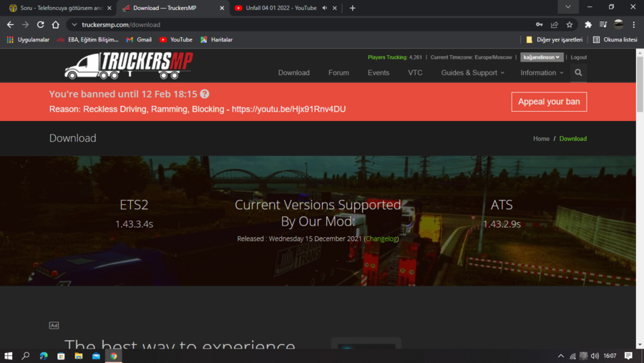Click the taskbar clock showing 16:07
Screen dimensions: 644x363
click(x=610, y=356)
